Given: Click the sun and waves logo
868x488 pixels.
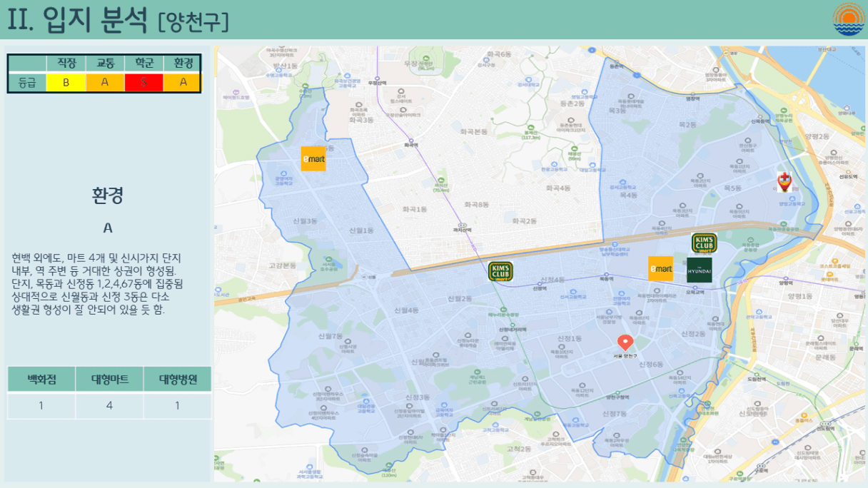Looking at the screenshot, I should tap(848, 19).
